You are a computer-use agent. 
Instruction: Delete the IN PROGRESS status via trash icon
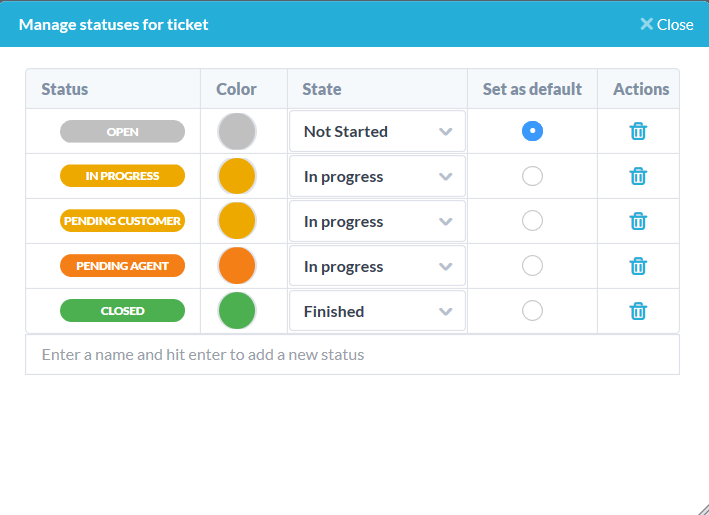[638, 176]
